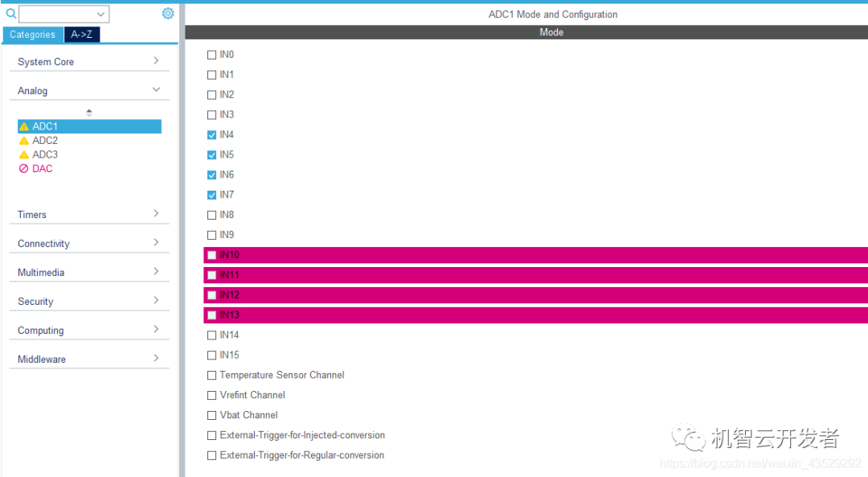Switch to the A->Z tab
The image size is (868, 477).
point(81,35)
